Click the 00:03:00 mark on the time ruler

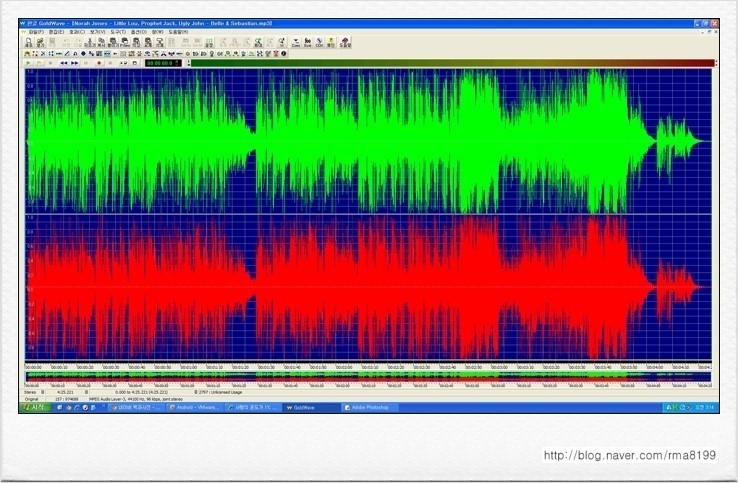499,367
